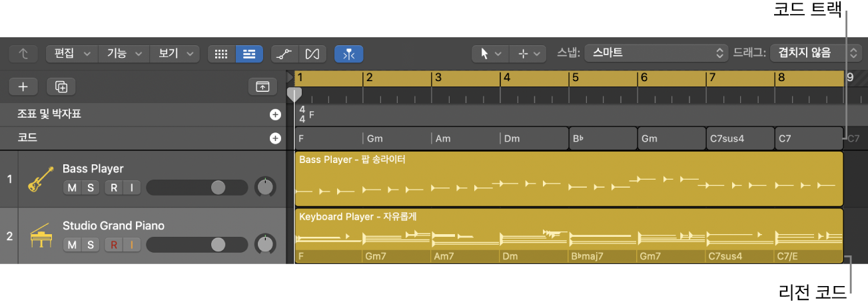Select the 4/4 F signature marker

(306, 114)
